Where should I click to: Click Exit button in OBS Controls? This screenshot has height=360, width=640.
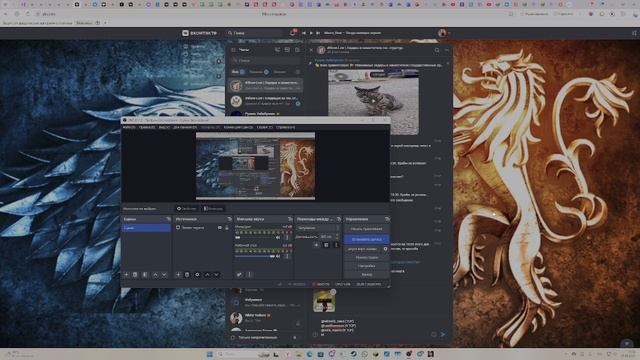coord(366,275)
